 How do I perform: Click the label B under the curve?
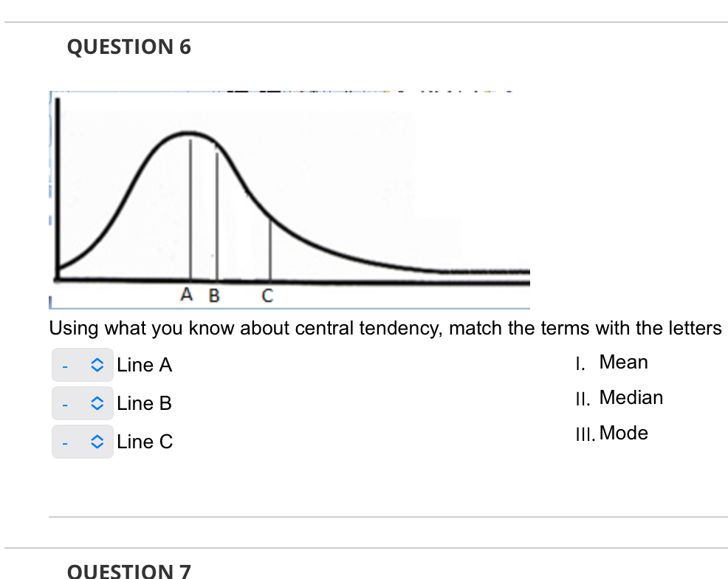[x=213, y=294]
